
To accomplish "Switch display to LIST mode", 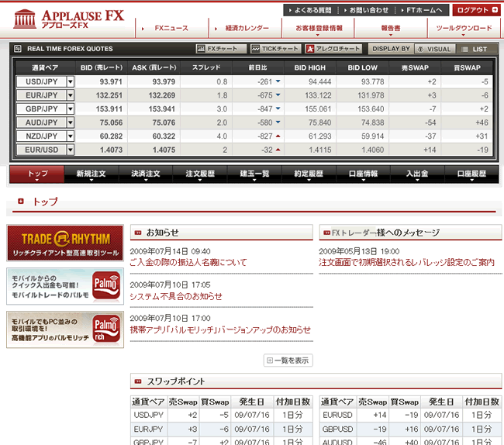I will tap(476, 49).
